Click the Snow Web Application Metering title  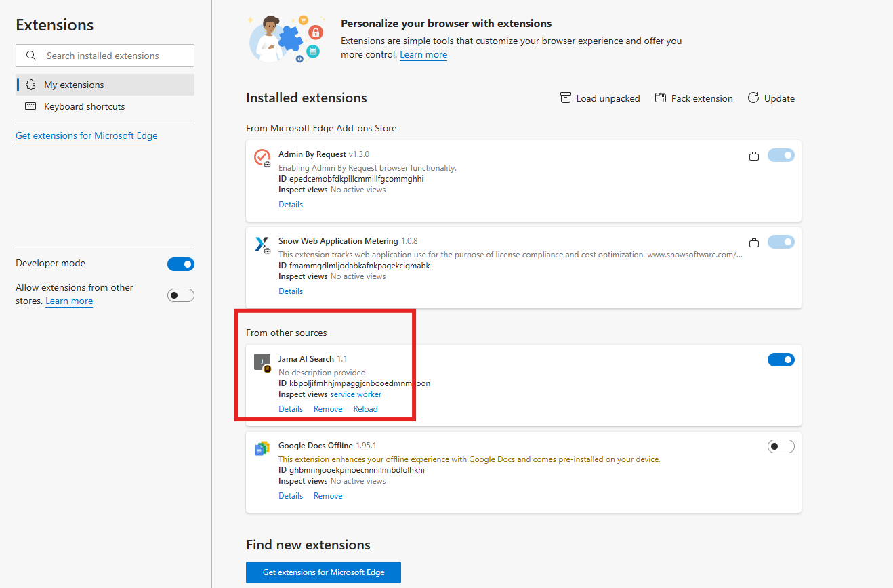coord(338,240)
